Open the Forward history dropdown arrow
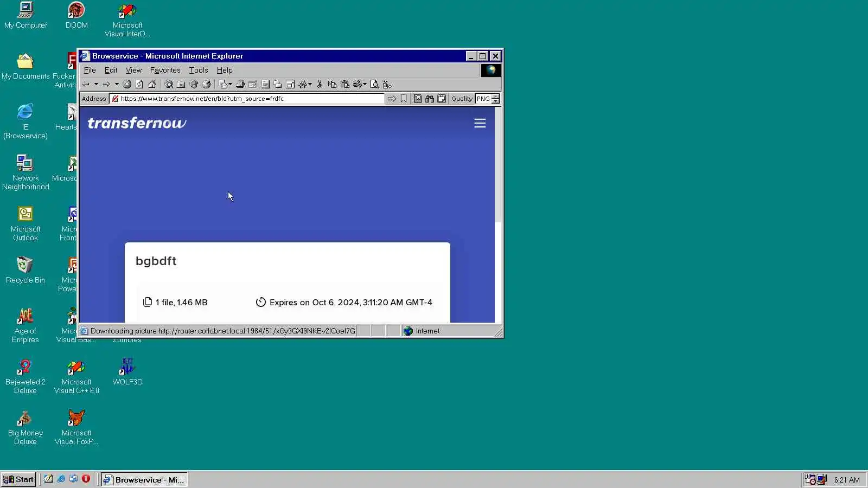Viewport: 868px width, 488px height. click(117, 84)
